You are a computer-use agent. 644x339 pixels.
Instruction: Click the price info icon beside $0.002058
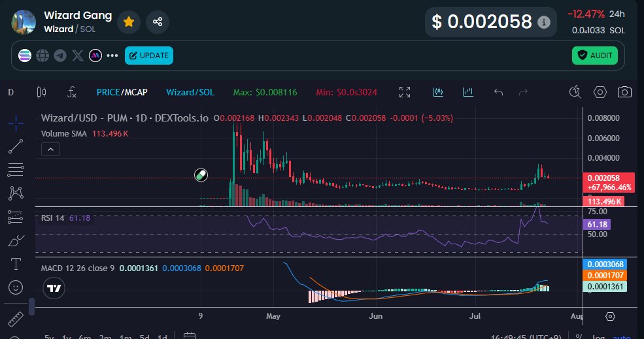pos(544,22)
